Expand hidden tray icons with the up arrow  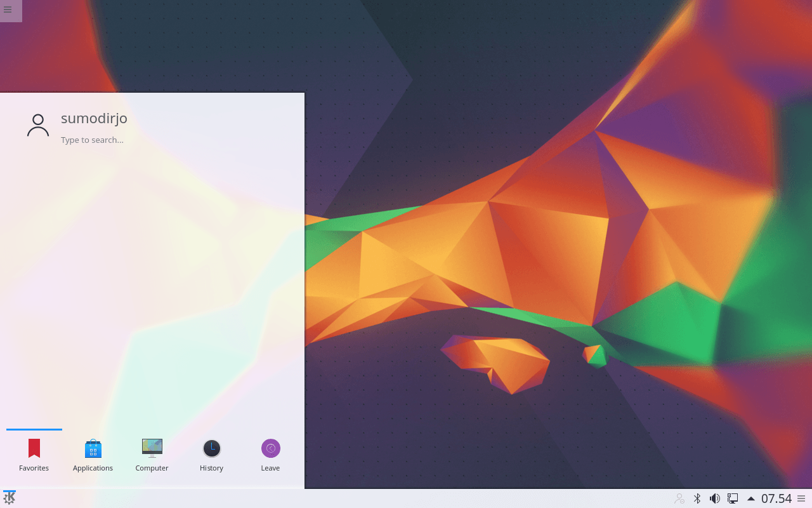(x=751, y=498)
